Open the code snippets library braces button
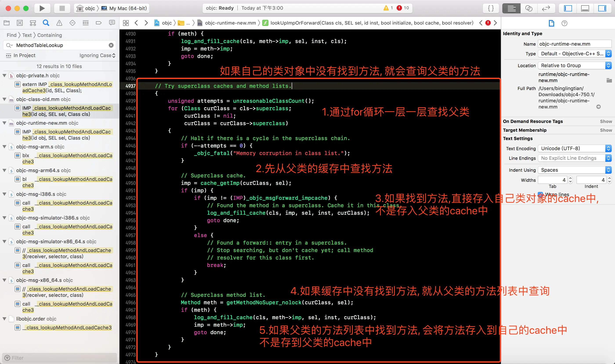 point(491,8)
